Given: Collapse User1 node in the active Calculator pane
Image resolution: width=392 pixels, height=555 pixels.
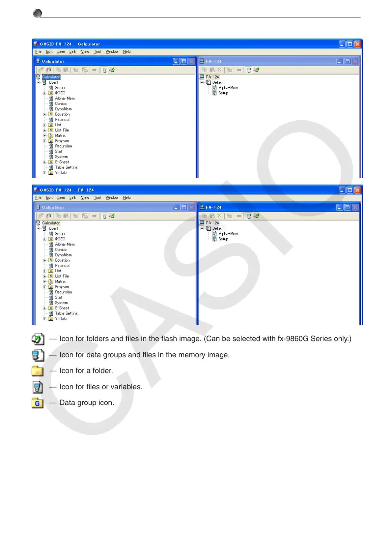Looking at the screenshot, I should coord(39,82).
